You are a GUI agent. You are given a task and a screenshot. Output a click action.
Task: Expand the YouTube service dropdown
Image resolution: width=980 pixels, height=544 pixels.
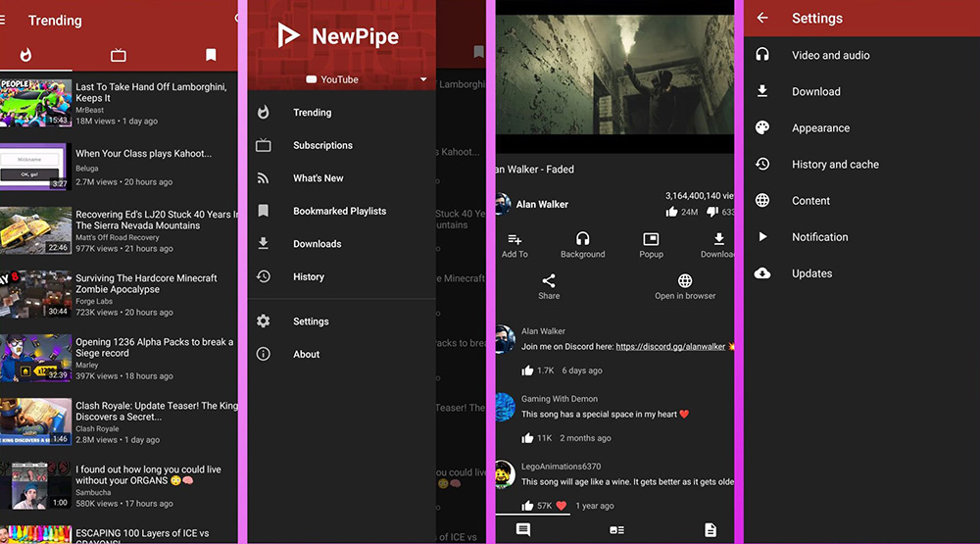pos(423,79)
